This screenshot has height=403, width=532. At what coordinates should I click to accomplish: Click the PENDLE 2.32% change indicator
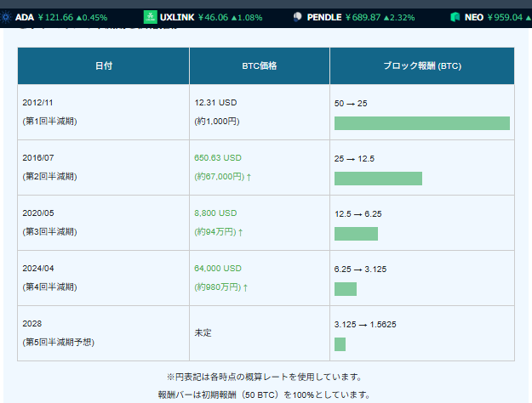[x=398, y=17]
